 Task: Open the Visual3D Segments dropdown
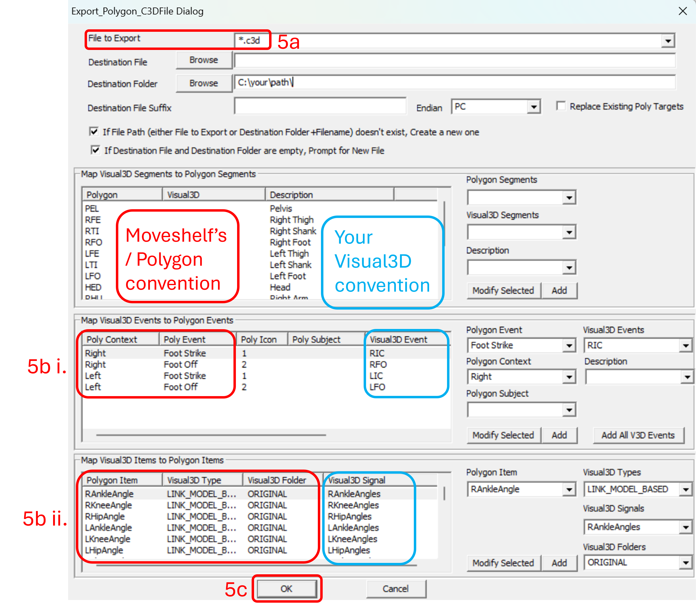pos(569,232)
